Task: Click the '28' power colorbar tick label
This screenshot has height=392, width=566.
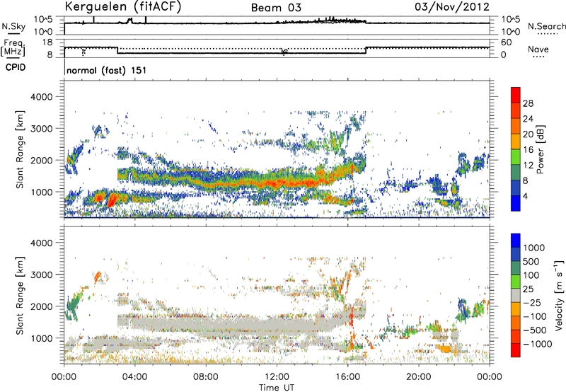Action: point(528,103)
